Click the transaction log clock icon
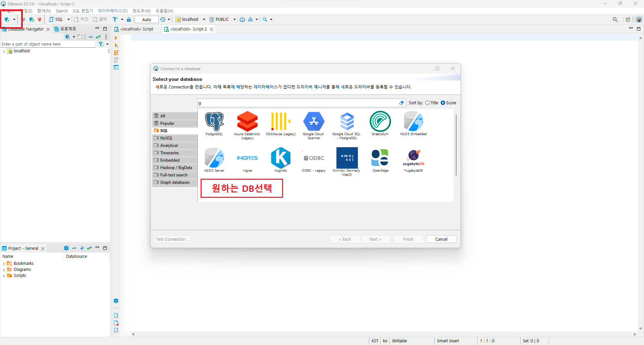This screenshot has width=644, height=345. pyautogui.click(x=163, y=19)
